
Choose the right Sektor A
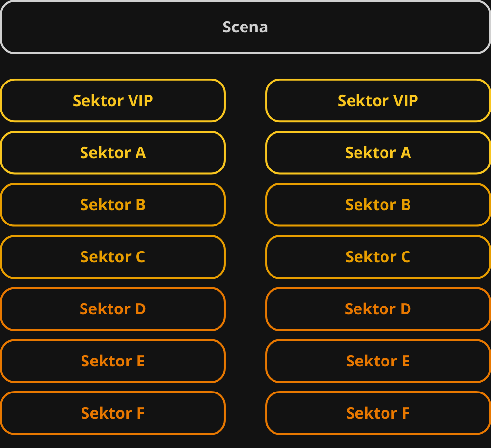tap(378, 153)
